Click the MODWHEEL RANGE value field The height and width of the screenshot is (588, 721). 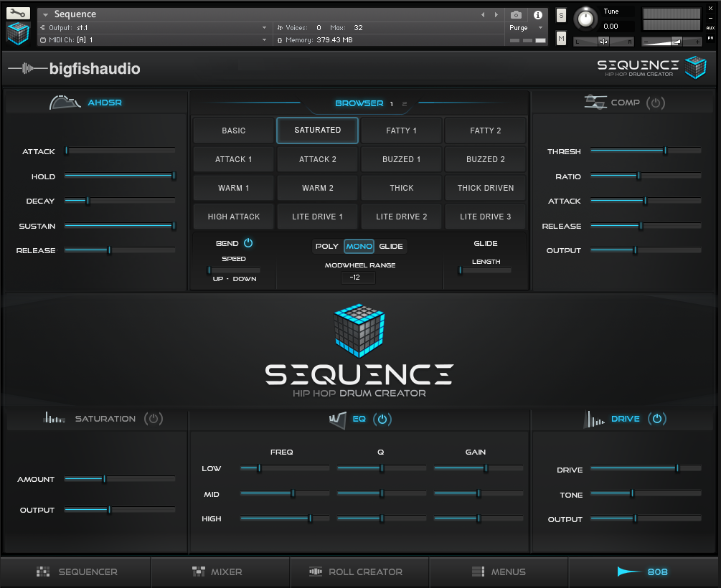coord(358,278)
